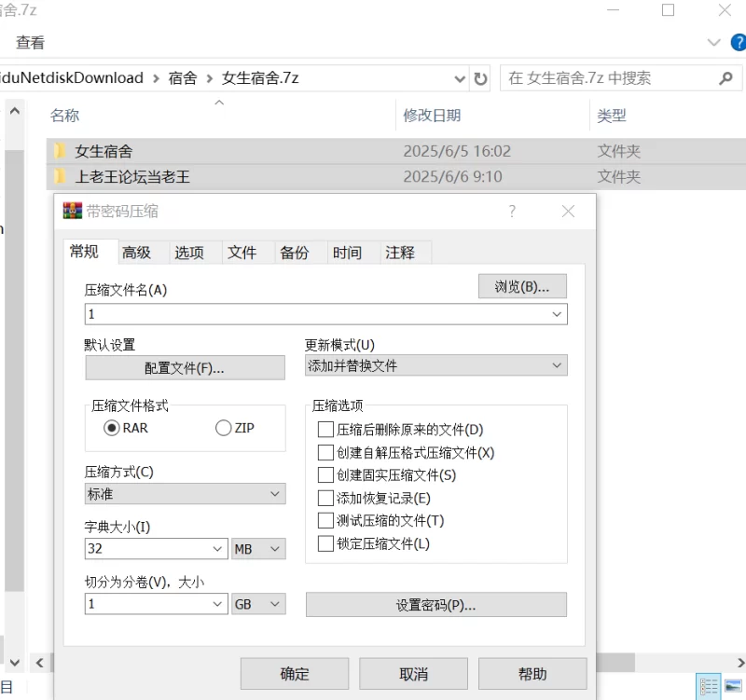Screen dimensions: 746x700
Task: Sort by 类型 column header
Action: [x=612, y=116]
